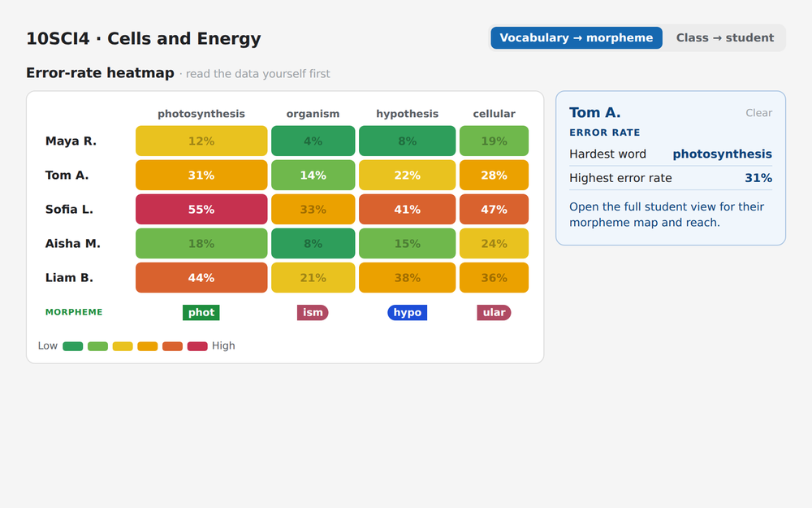
Task: Click Tom A.'s 31% photosynthesis cell
Action: coord(201,176)
